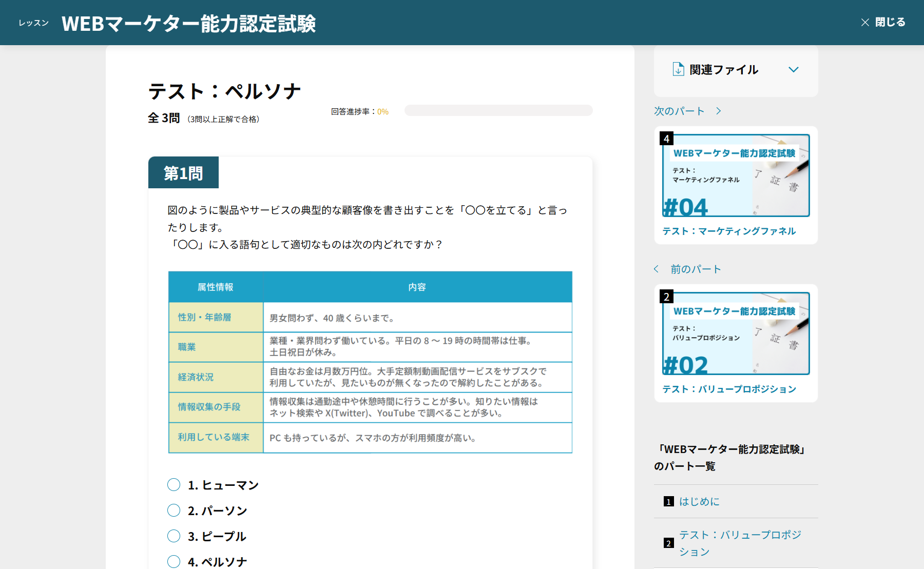Click the #04 マーケティングファネル thumbnail image

click(735, 175)
